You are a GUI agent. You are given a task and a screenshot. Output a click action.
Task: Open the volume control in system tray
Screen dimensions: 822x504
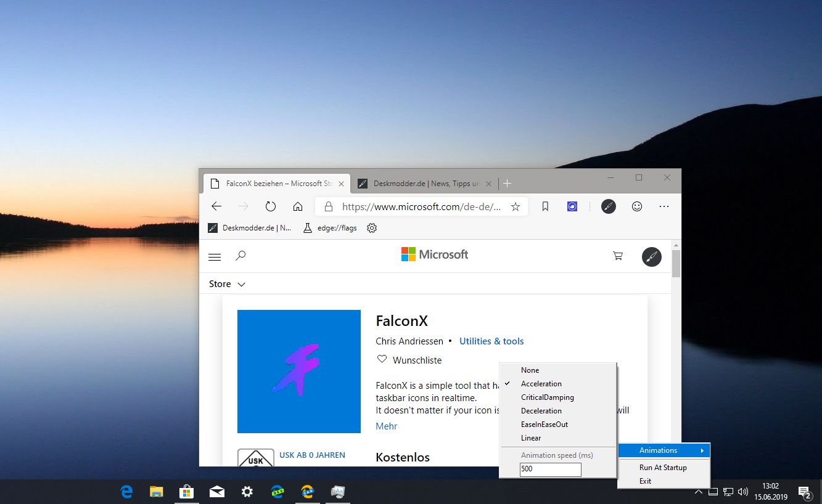(743, 492)
